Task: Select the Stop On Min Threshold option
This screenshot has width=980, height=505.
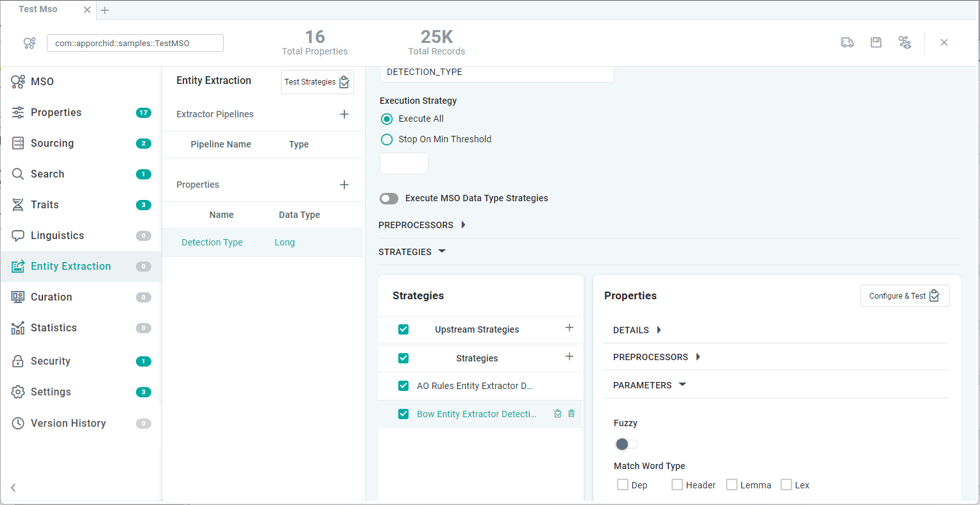Action: click(387, 140)
